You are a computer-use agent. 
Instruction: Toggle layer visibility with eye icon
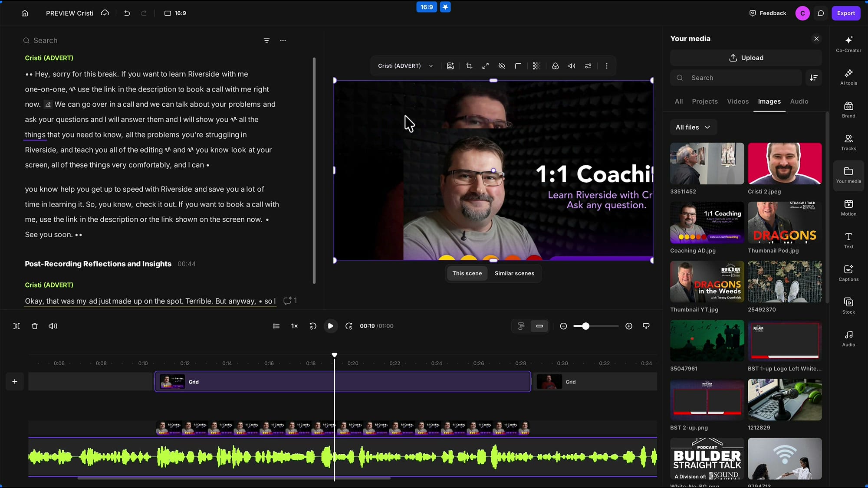pyautogui.click(x=502, y=66)
